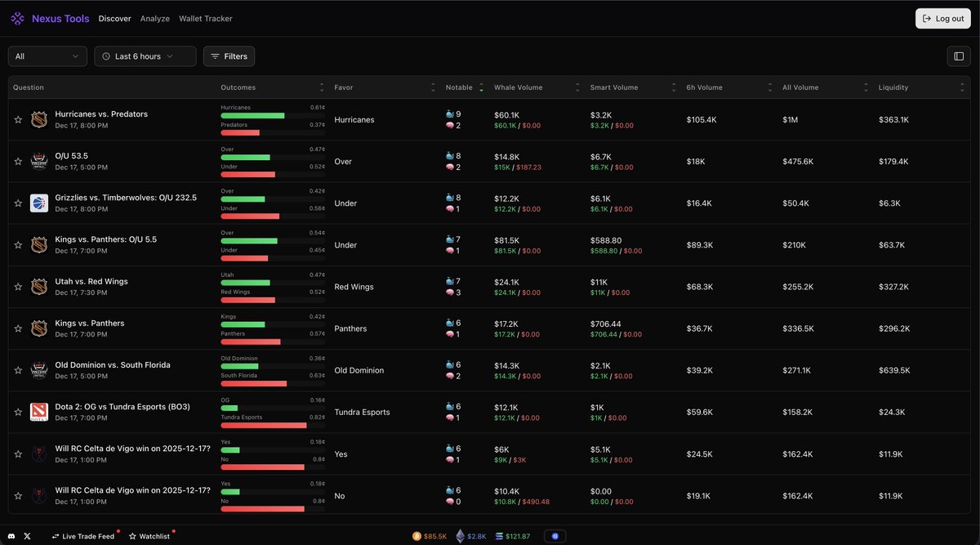Click the Ethereum price icon
This screenshot has width=980, height=545.
(460, 536)
